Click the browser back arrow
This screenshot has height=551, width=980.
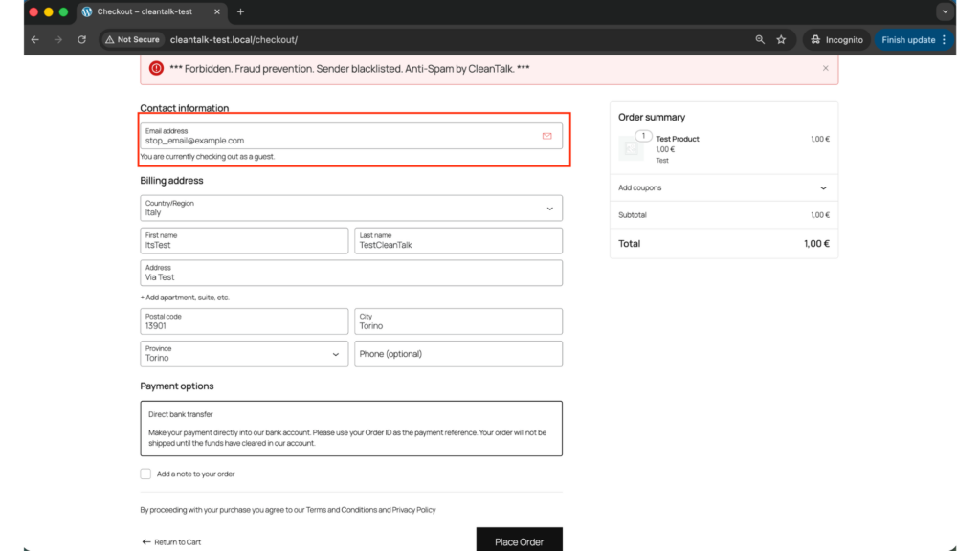coord(34,39)
